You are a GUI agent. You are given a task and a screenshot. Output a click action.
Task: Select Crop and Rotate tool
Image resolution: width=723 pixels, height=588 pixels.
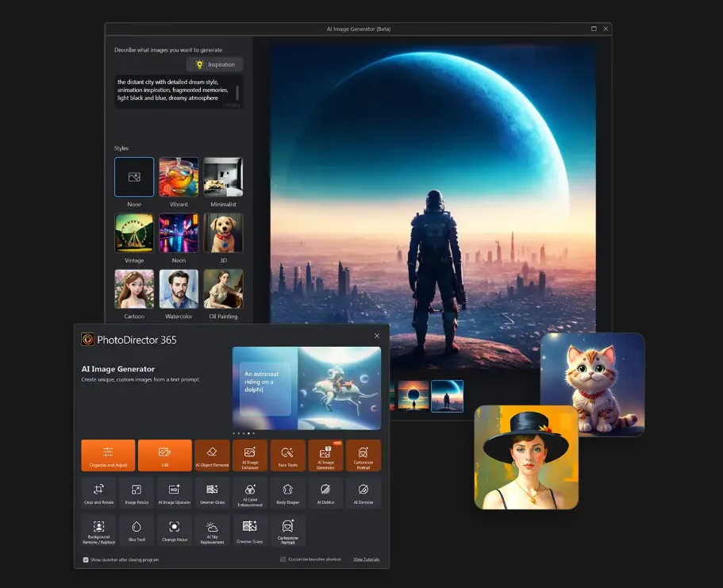98,493
